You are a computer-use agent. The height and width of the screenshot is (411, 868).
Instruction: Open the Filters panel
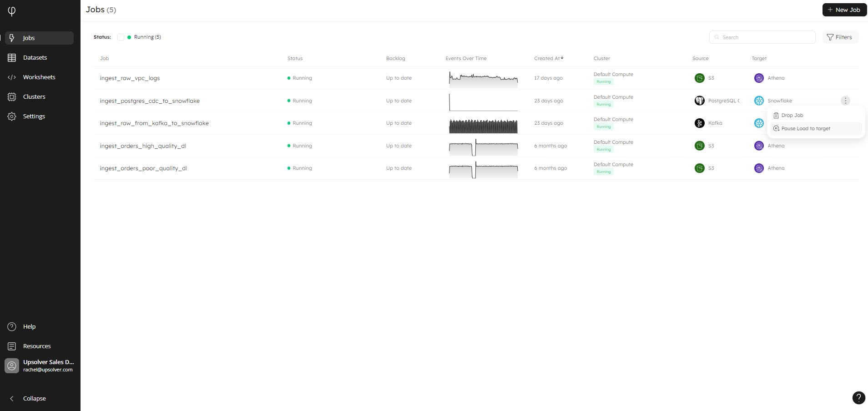pyautogui.click(x=840, y=37)
